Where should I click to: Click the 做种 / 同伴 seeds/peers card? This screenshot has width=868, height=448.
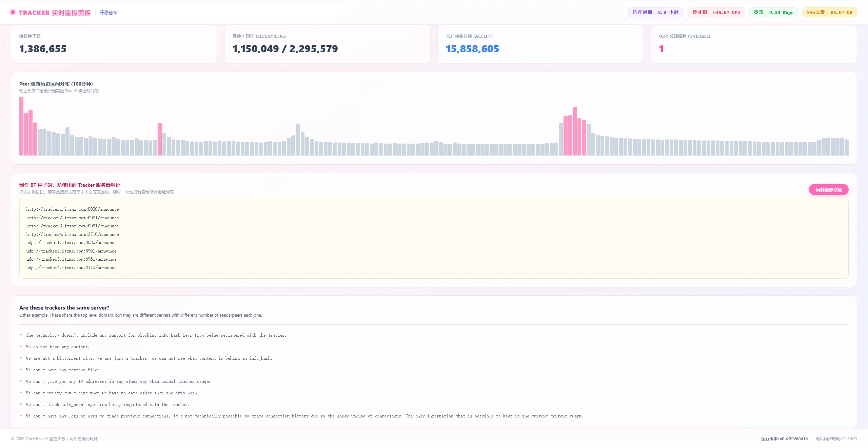[327, 44]
